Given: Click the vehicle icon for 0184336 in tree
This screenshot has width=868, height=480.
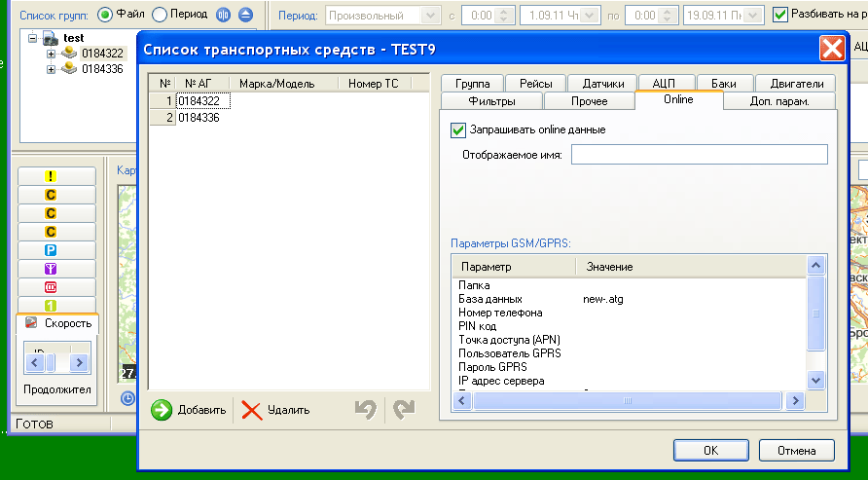Looking at the screenshot, I should pos(69,69).
